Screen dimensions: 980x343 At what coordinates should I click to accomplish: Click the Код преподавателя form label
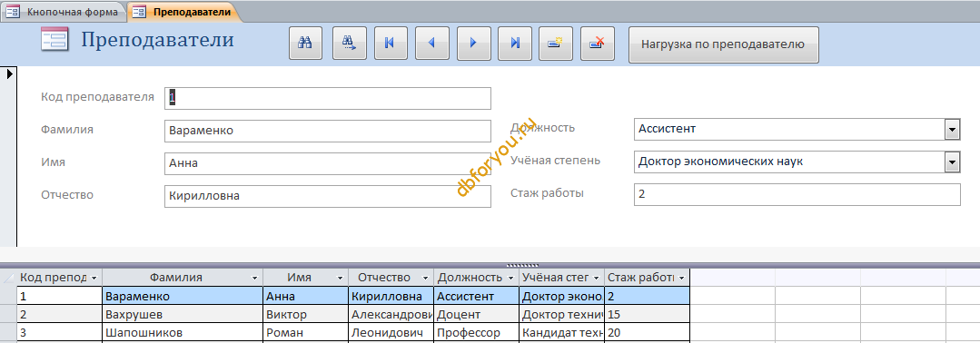point(97,97)
